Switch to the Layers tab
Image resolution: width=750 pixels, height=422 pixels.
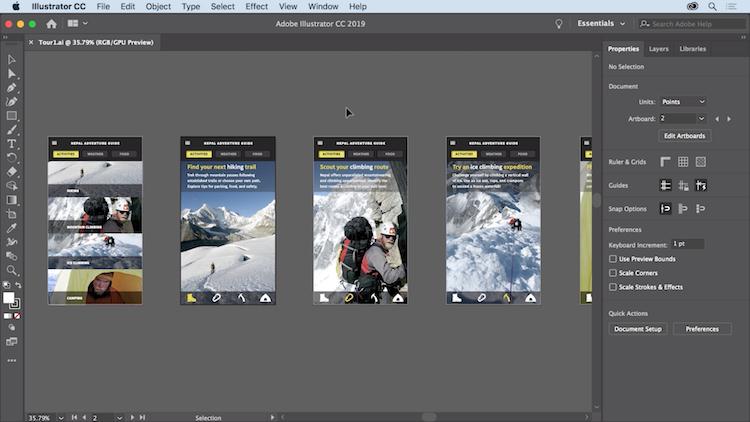659,48
